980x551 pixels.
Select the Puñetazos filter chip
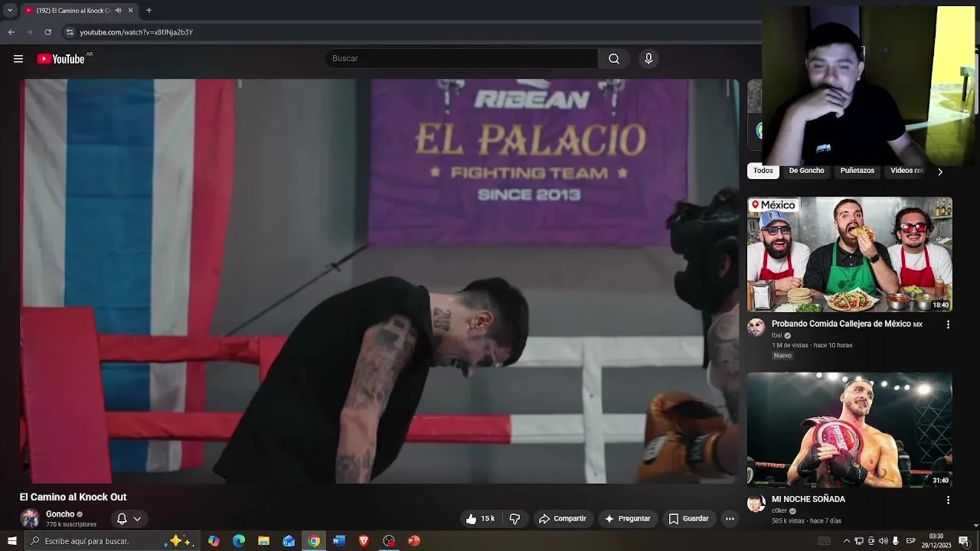pos(857,171)
